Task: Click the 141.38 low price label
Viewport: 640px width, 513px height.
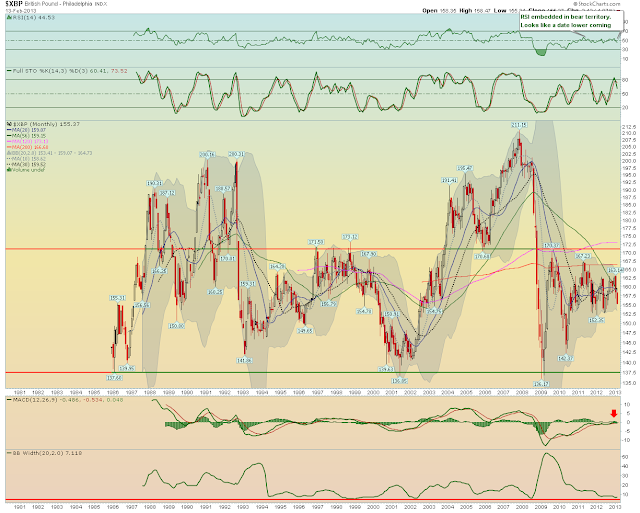Action: [244, 361]
